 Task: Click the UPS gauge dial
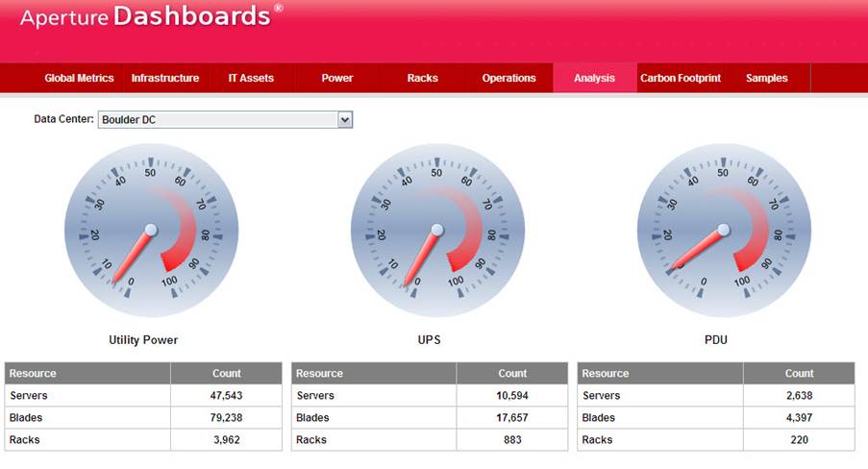click(x=437, y=231)
